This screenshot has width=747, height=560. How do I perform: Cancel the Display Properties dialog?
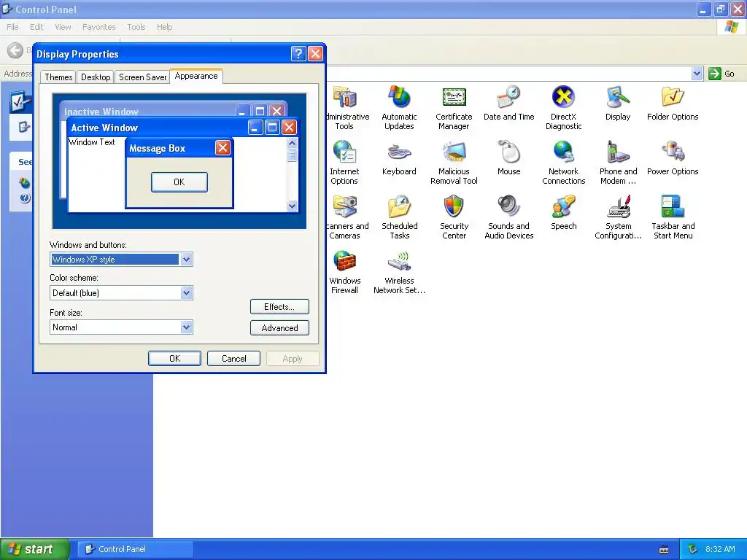click(233, 359)
